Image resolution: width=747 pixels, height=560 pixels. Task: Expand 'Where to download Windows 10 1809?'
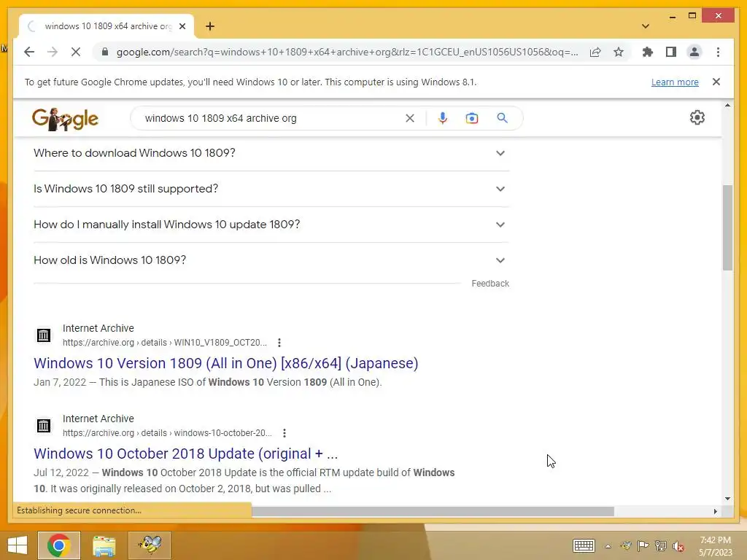[271, 153]
